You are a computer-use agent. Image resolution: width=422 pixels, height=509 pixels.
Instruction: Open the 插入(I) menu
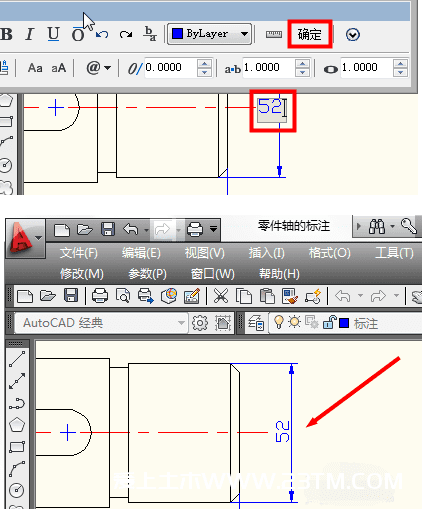267,253
